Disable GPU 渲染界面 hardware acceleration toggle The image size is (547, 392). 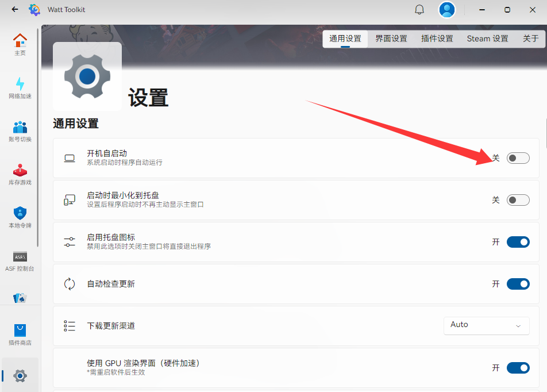click(x=518, y=367)
